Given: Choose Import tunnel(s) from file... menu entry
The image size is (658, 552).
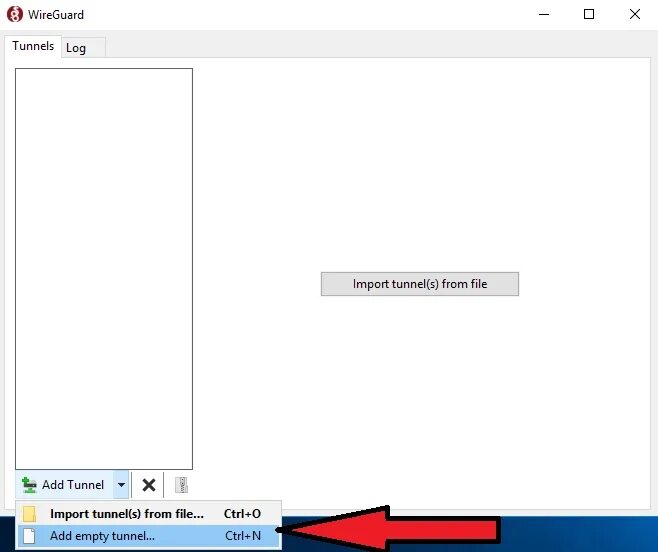Looking at the screenshot, I should 149,513.
